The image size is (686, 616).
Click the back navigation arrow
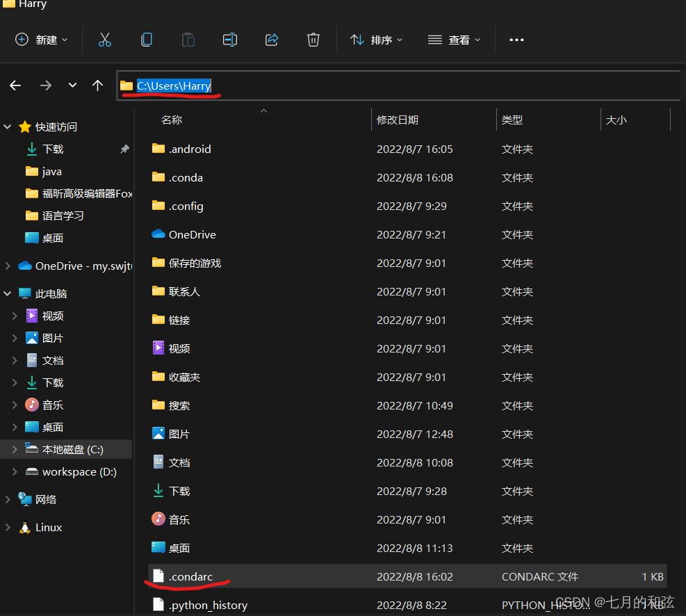(x=15, y=86)
